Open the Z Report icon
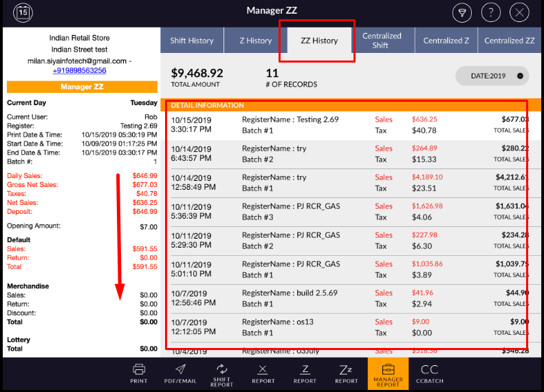Screen dimensions: 544x392 point(305,373)
